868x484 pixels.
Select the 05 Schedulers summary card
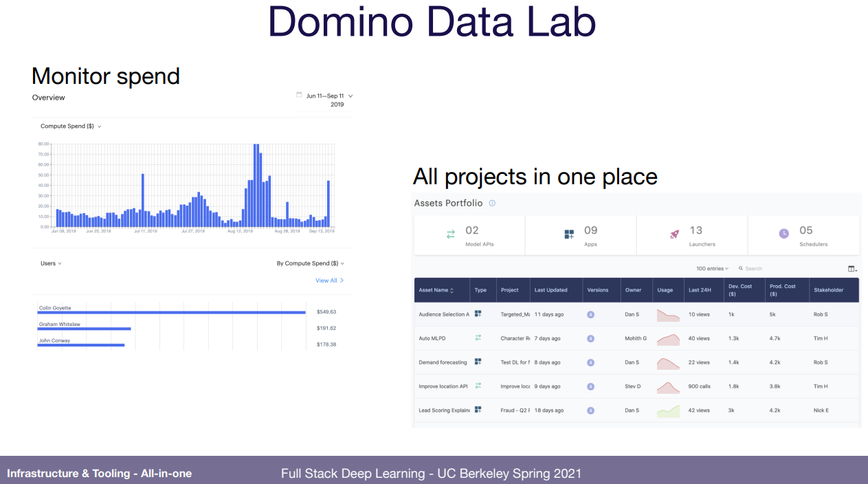click(x=803, y=235)
